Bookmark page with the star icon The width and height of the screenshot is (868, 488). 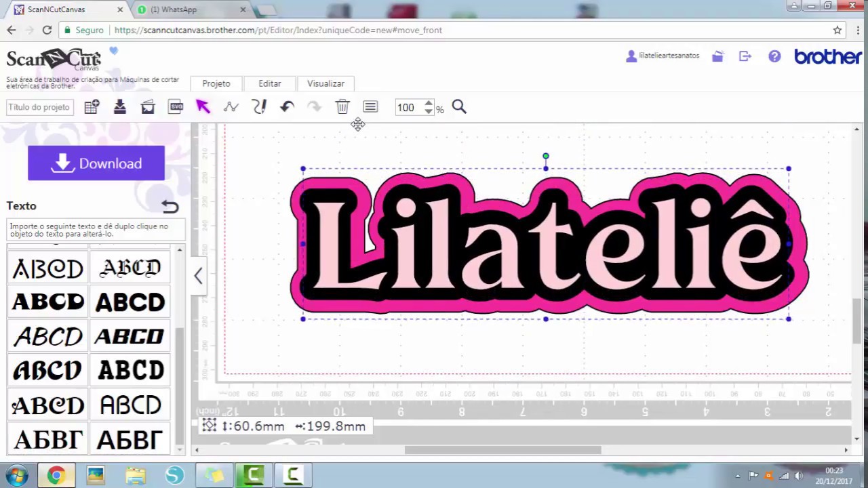tap(837, 30)
